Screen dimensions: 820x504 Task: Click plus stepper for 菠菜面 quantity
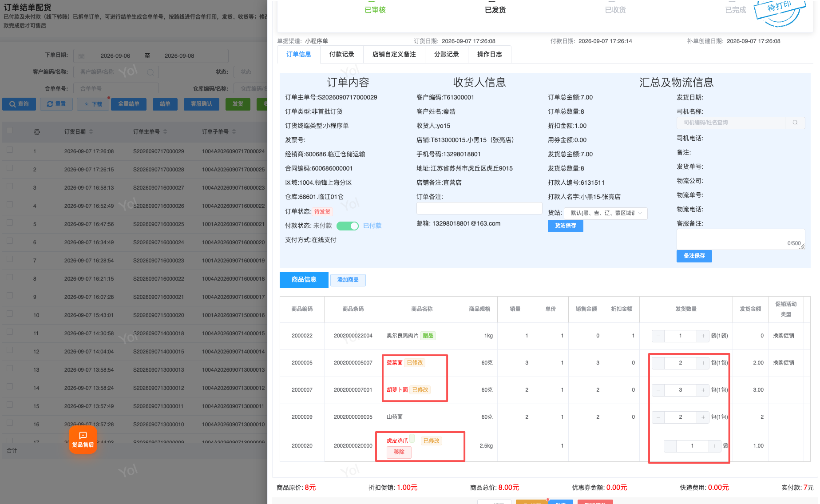703,363
